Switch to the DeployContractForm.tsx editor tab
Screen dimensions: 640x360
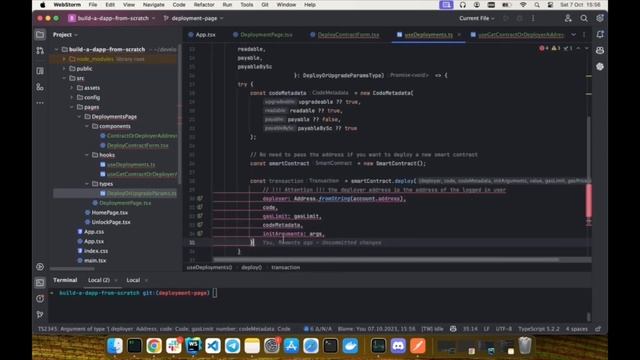pos(344,35)
